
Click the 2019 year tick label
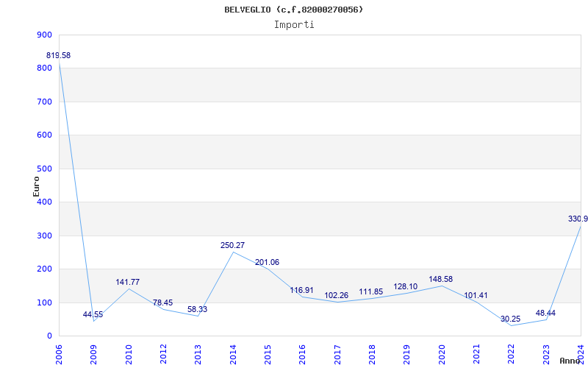point(407,355)
